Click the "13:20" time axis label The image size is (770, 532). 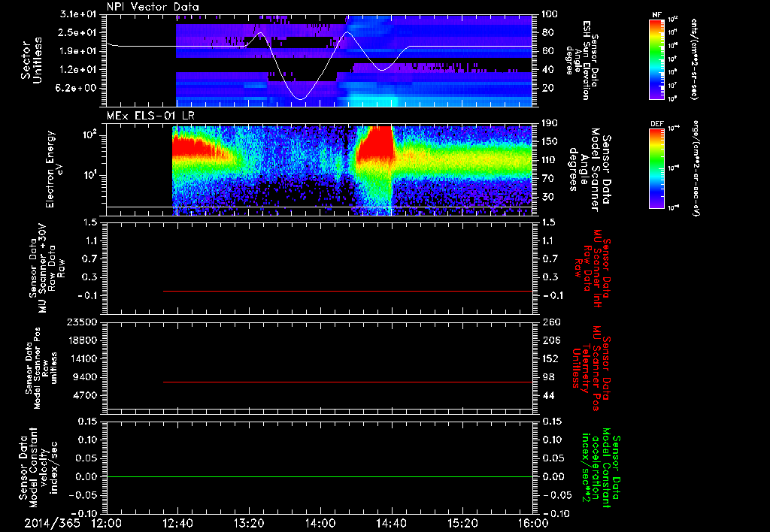point(249,523)
